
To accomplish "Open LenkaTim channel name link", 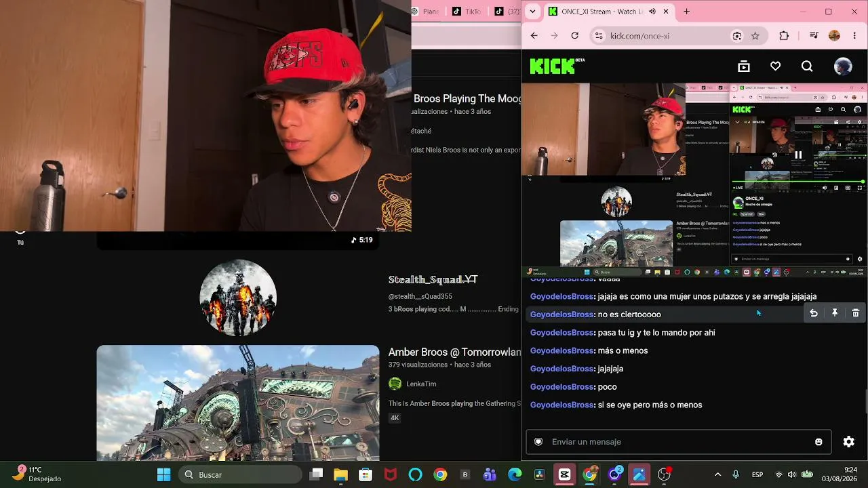I will (x=421, y=384).
